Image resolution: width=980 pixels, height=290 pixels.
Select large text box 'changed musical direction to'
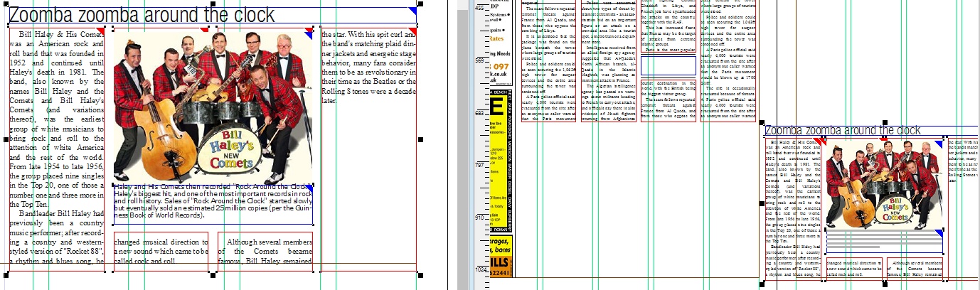tap(161, 252)
